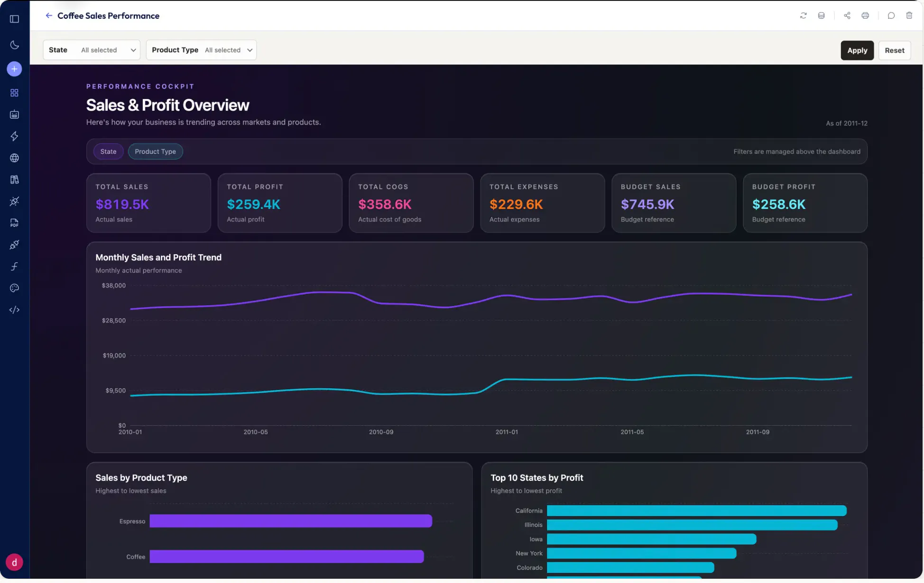Click the 'Sales & Profit Overview' heading
924x583 pixels.
[167, 106]
